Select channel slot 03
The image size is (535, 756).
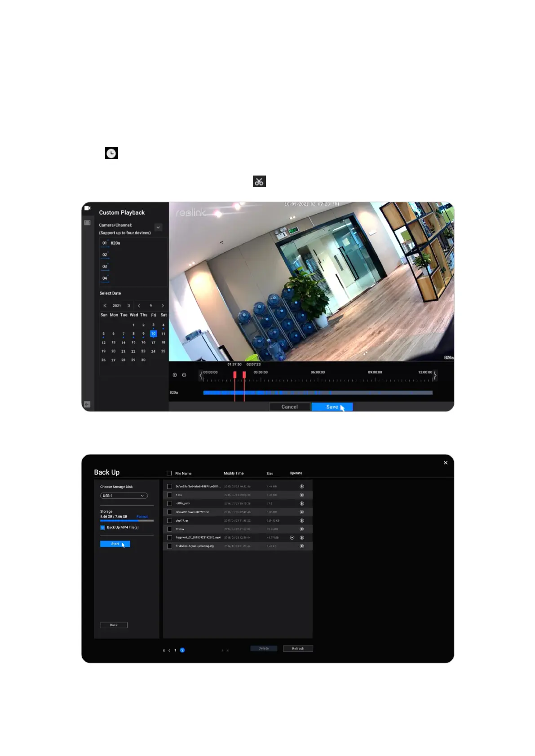click(105, 267)
